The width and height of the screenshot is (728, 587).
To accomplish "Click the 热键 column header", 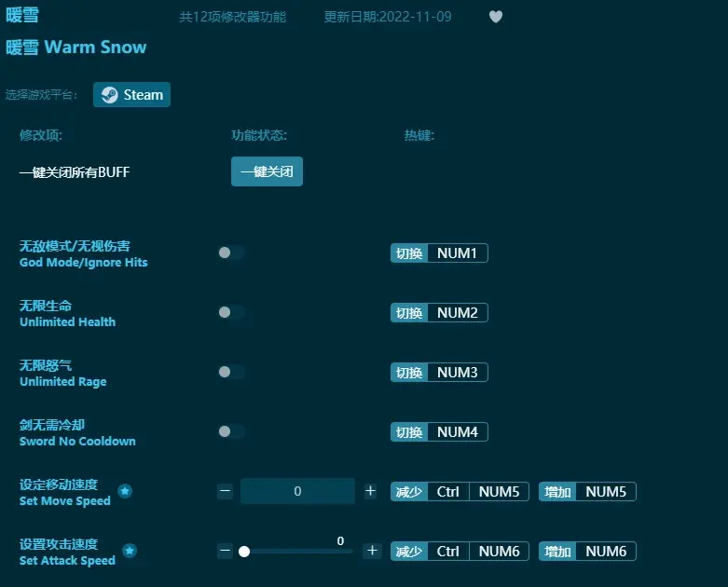I will [419, 135].
